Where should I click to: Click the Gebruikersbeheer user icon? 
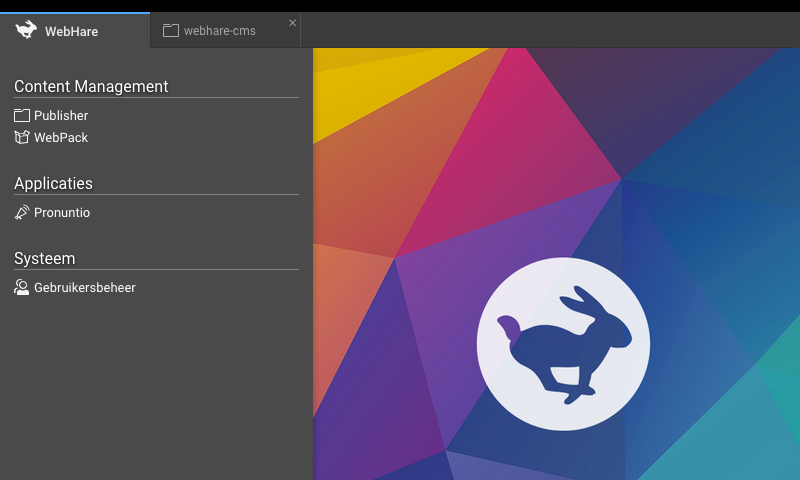[22, 287]
